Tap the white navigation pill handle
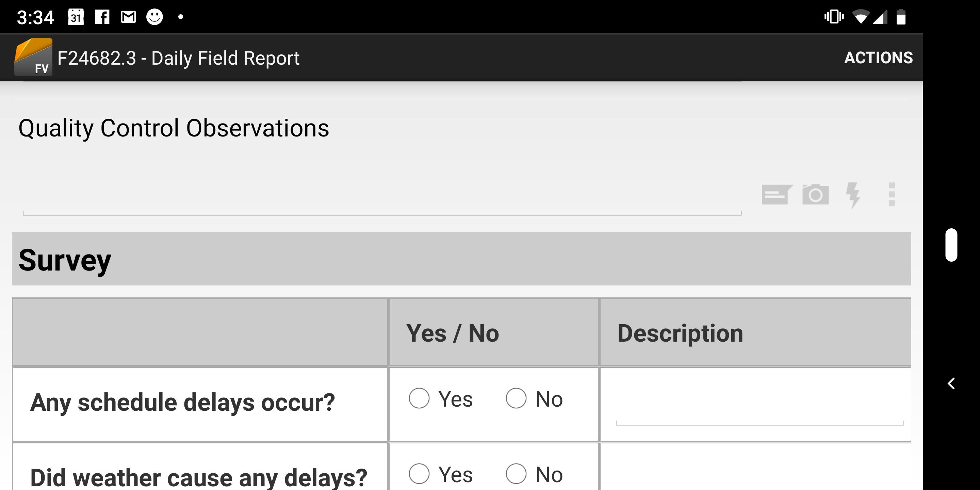 point(951,245)
